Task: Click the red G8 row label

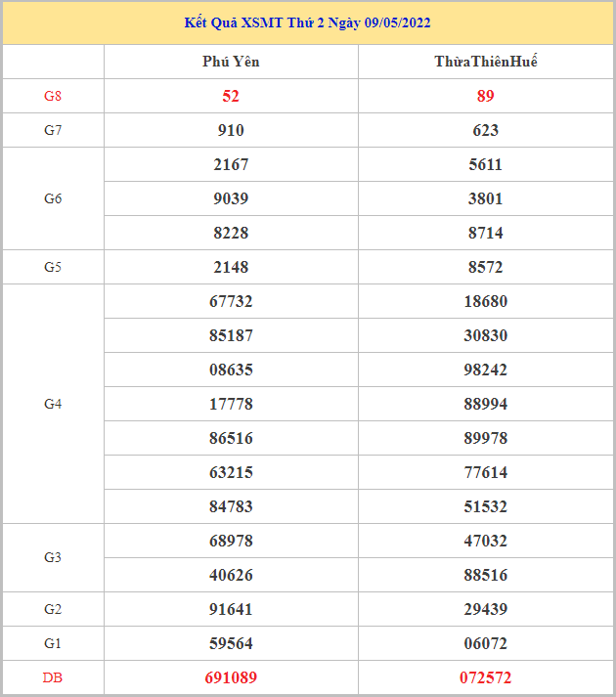Action: pos(53,96)
